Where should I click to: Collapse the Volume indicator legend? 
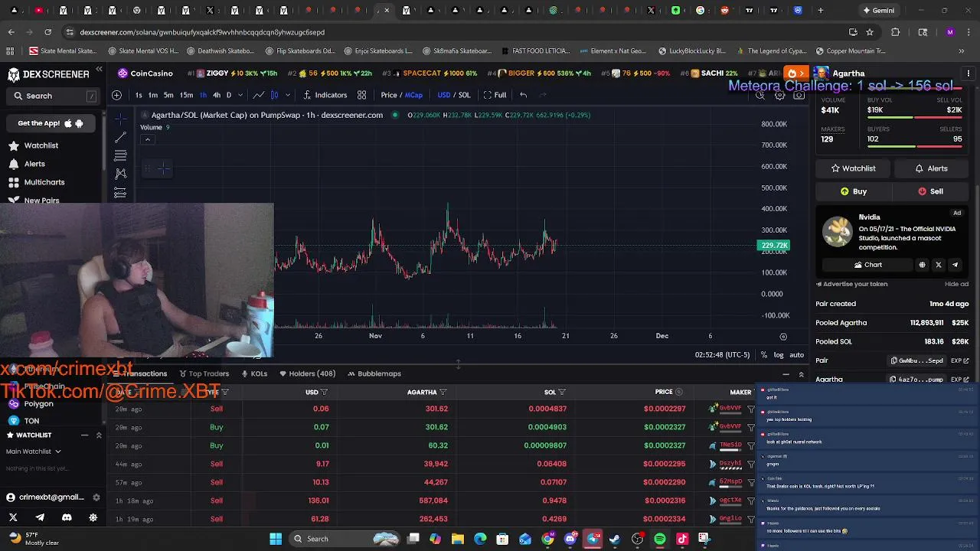(x=148, y=139)
